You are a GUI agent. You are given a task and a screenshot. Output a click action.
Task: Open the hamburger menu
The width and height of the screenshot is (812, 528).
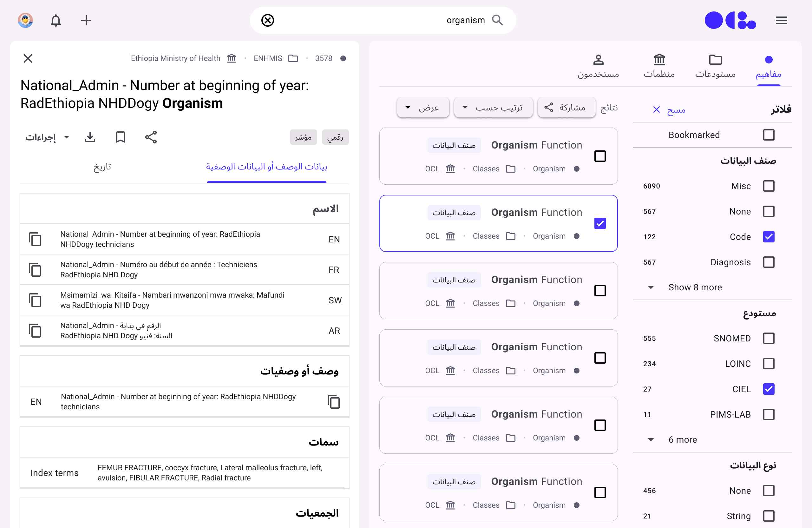[781, 21]
